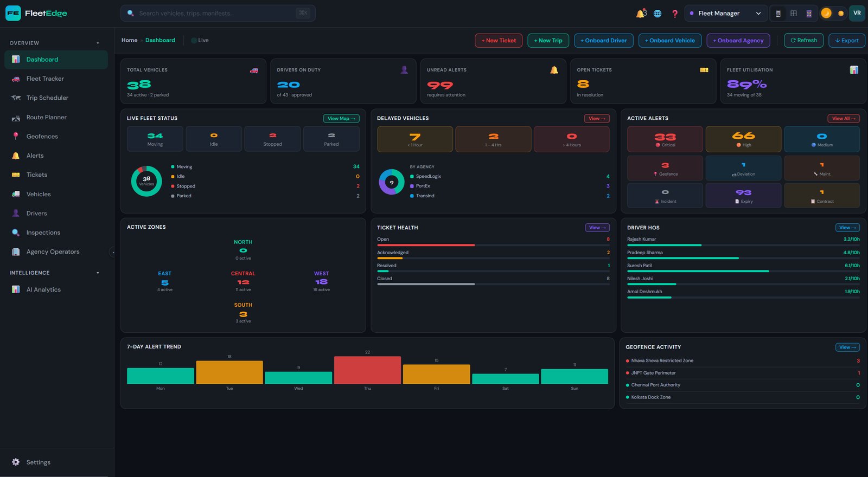Select the four-square grid layout toggle
The height and width of the screenshot is (477, 868).
pos(794,14)
